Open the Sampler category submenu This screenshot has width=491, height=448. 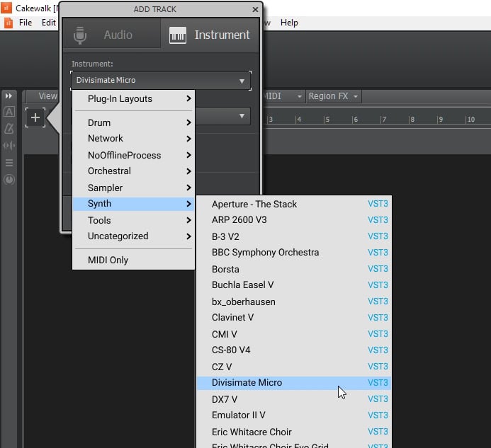[x=133, y=188]
